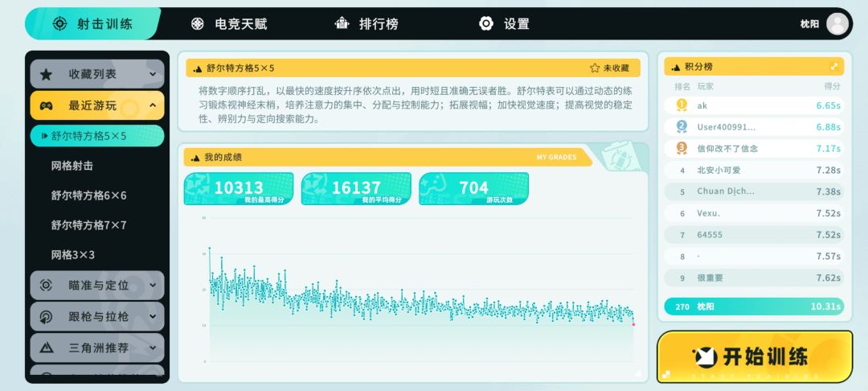Expand the 三角洲推荐 section chevron
The image size is (868, 391).
pos(153,348)
